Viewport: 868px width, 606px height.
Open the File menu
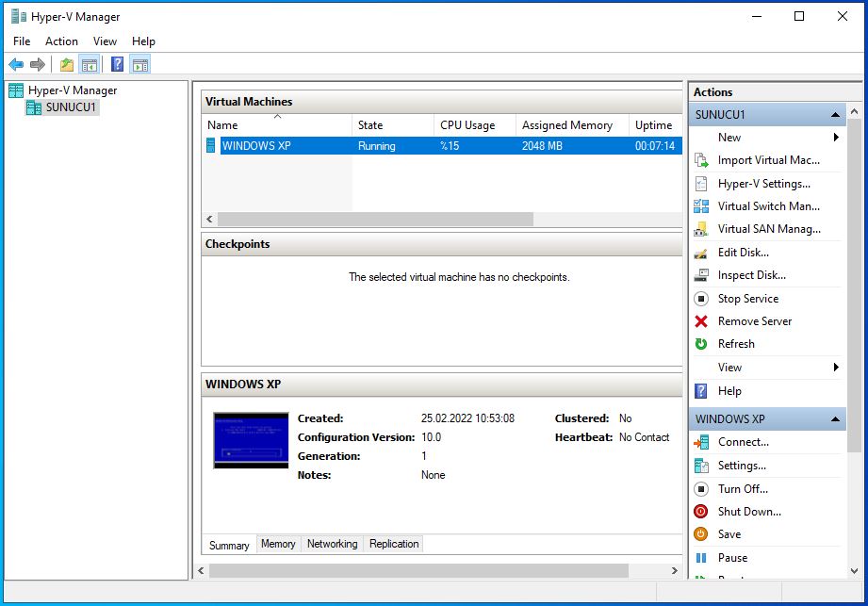22,41
